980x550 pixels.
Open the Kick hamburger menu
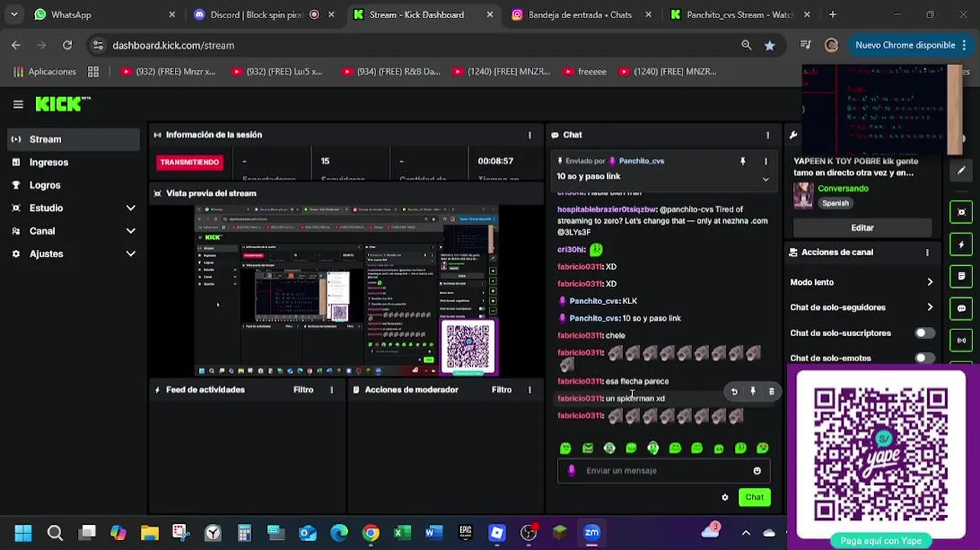coord(18,104)
